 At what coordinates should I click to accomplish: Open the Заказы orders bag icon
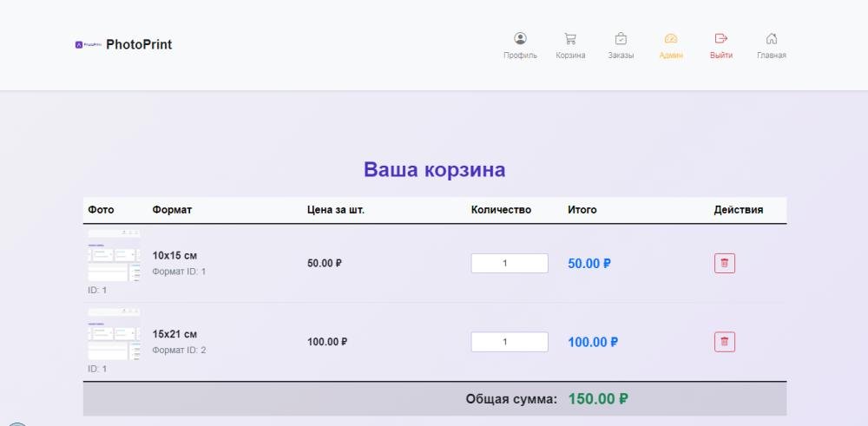point(621,38)
